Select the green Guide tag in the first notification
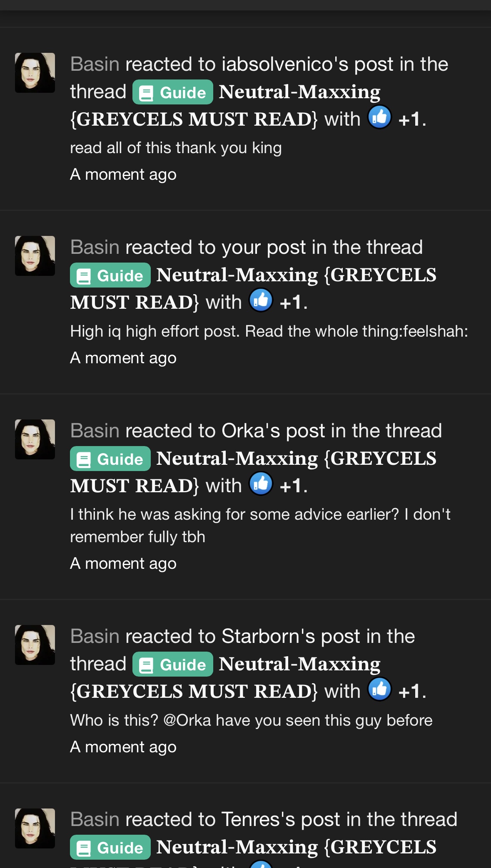The height and width of the screenshot is (868, 491). (x=173, y=92)
